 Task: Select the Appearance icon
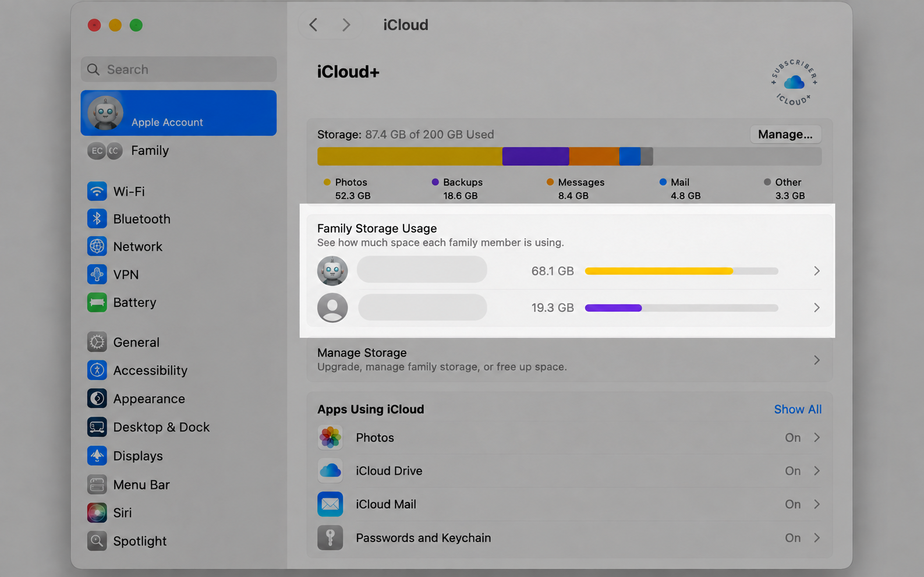(x=97, y=398)
